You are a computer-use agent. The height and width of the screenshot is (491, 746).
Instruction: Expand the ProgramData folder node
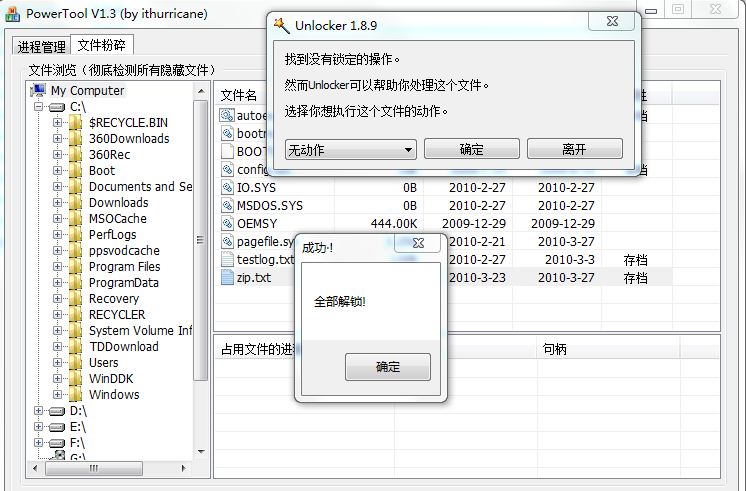click(x=57, y=283)
